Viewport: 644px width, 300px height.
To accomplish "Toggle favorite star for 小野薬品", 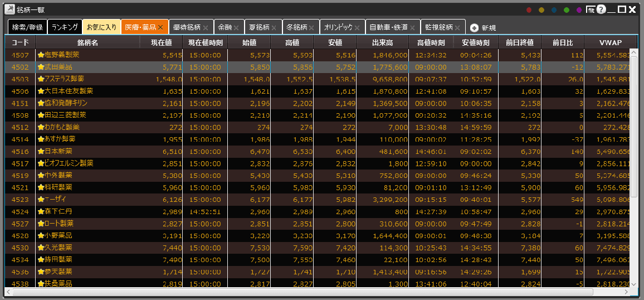I will (41, 236).
